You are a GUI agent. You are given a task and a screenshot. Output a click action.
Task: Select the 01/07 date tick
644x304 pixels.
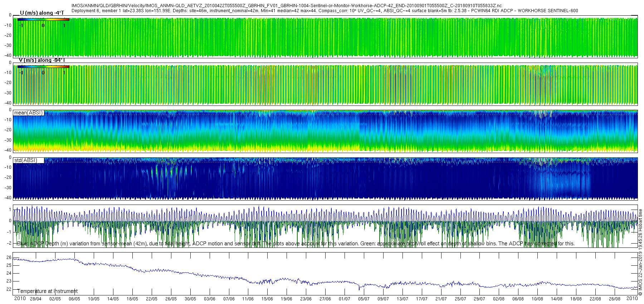tap(345, 299)
